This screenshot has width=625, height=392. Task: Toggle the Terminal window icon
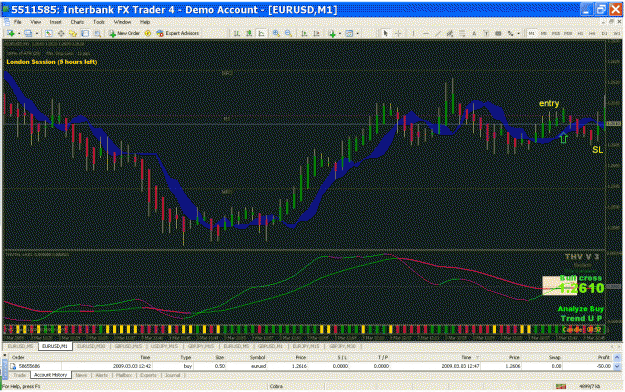click(85, 33)
